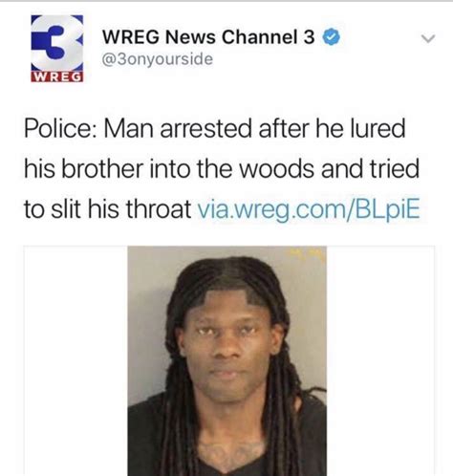Tap the word "Channel" in the account title

[259, 36]
